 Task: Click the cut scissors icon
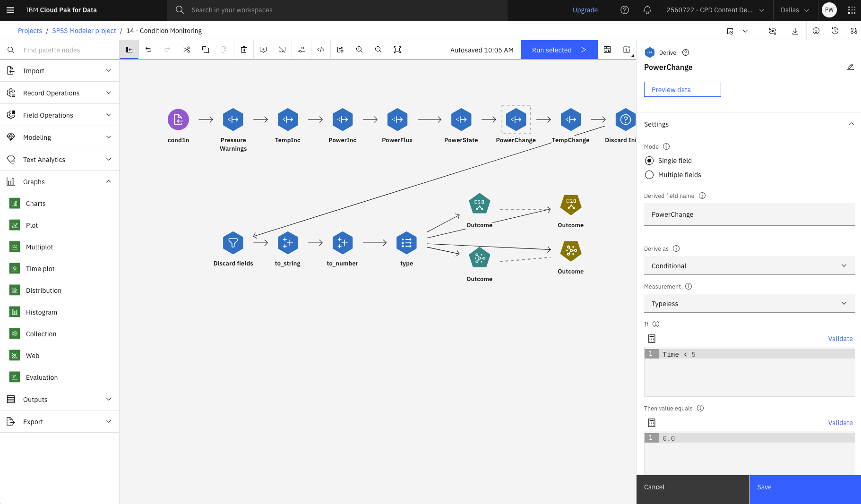(187, 50)
